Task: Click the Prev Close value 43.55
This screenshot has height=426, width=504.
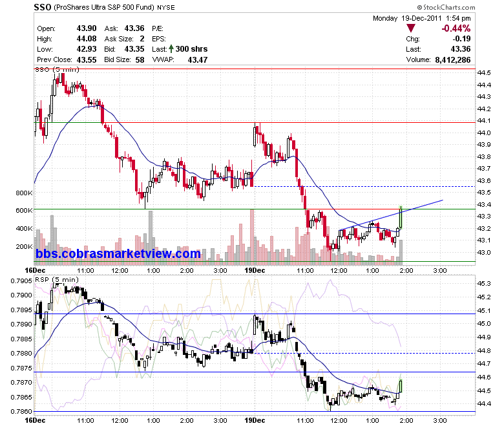Action: (x=87, y=59)
